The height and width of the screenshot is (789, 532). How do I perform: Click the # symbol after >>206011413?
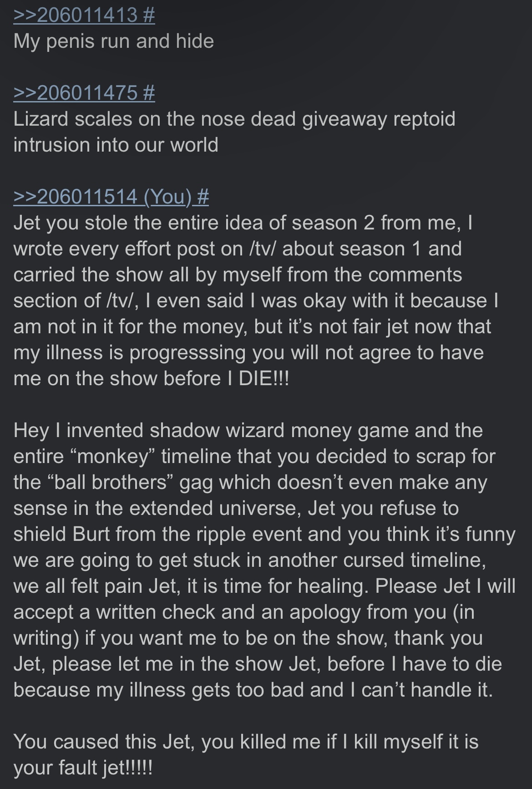[x=148, y=15]
